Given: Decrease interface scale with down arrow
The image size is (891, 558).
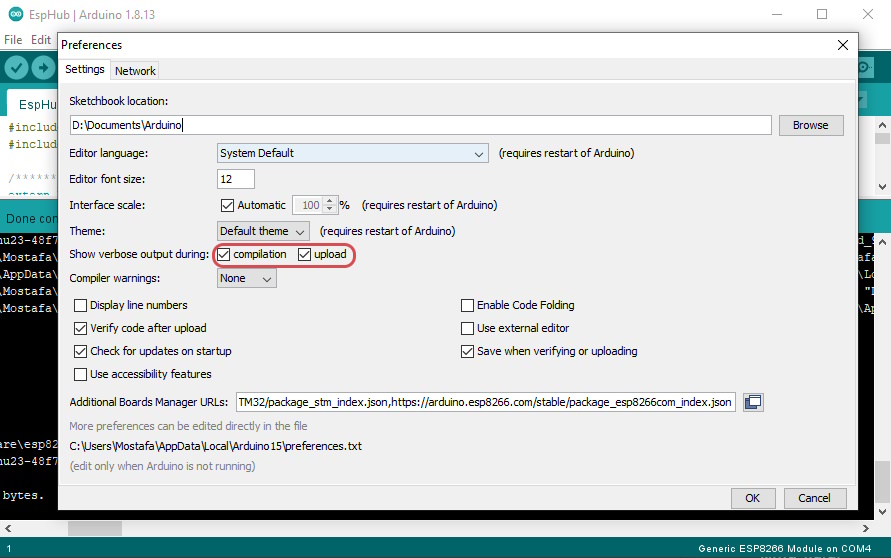Looking at the screenshot, I should 330,209.
